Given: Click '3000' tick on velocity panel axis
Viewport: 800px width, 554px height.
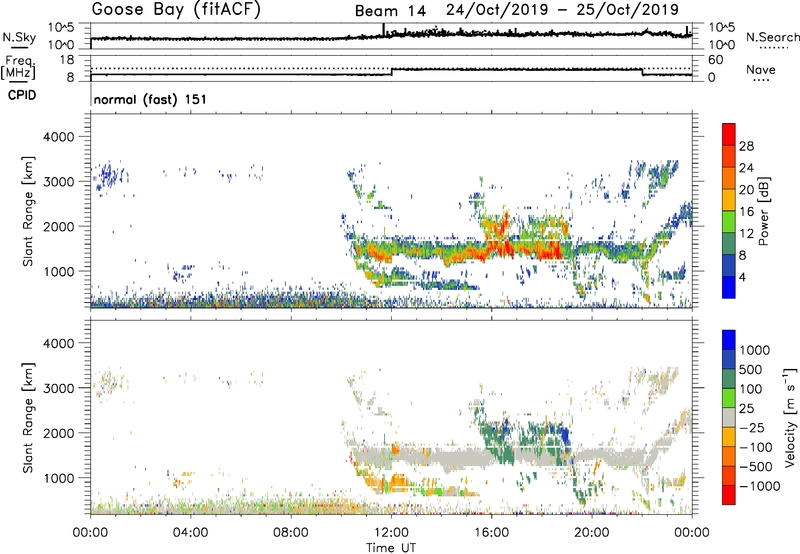Looking at the screenshot, I should point(58,388).
